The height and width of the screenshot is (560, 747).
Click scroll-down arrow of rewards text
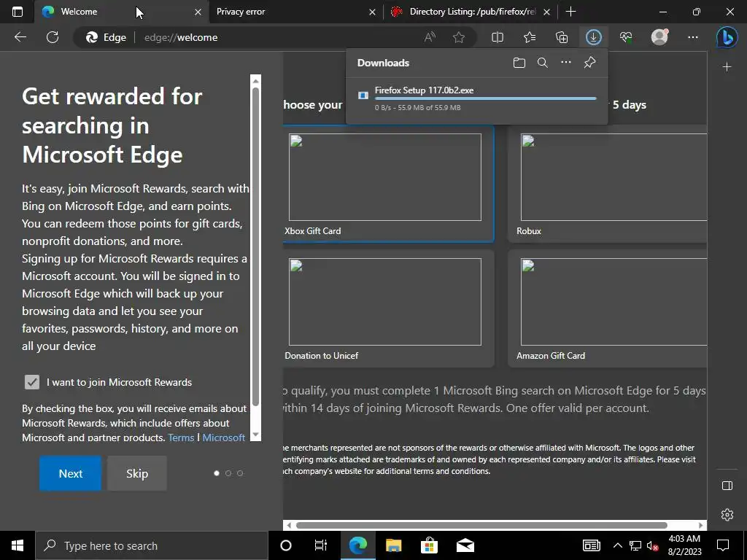pyautogui.click(x=256, y=435)
